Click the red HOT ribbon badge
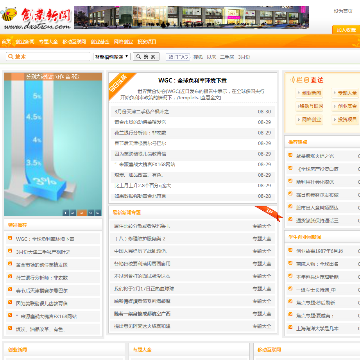Screen dimensions: 360x360 pyautogui.click(x=269, y=213)
